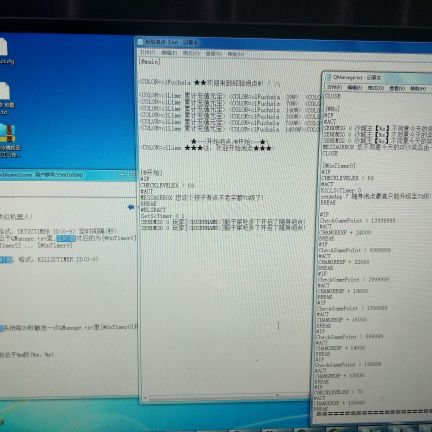Open 查看(V) menu in the back Notepad window
This screenshot has height=432, width=432.
click(x=214, y=54)
